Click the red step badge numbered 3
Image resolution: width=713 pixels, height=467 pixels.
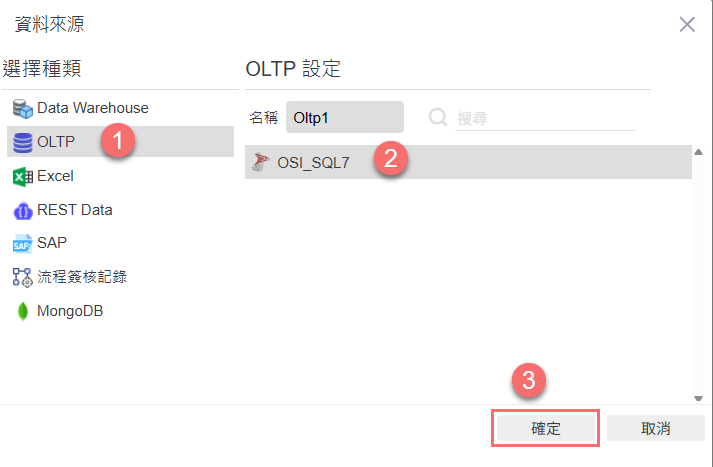tap(530, 381)
